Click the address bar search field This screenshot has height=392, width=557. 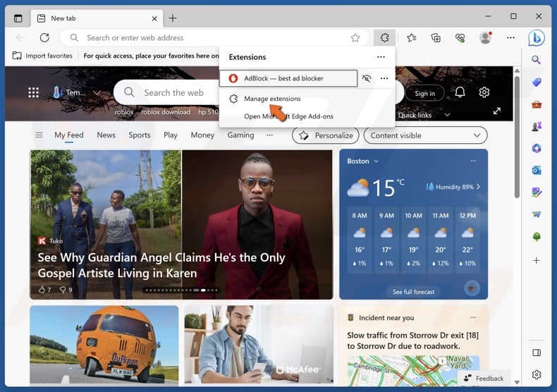[214, 37]
